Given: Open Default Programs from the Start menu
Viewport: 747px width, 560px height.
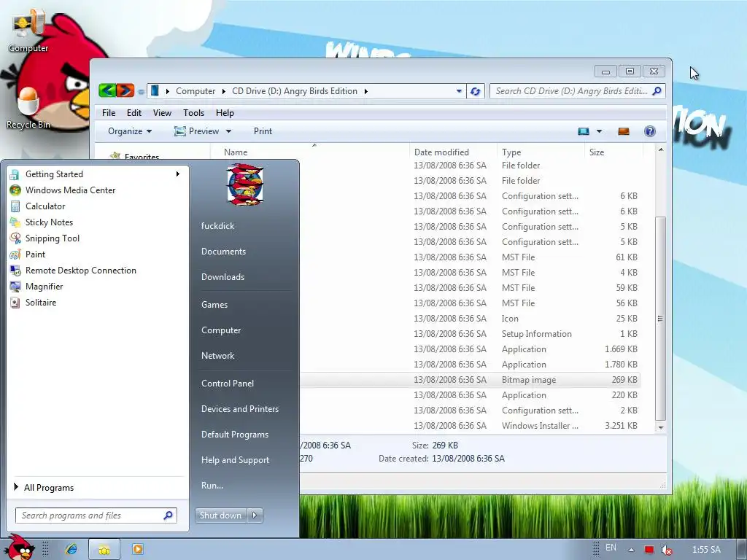Looking at the screenshot, I should pos(234,435).
